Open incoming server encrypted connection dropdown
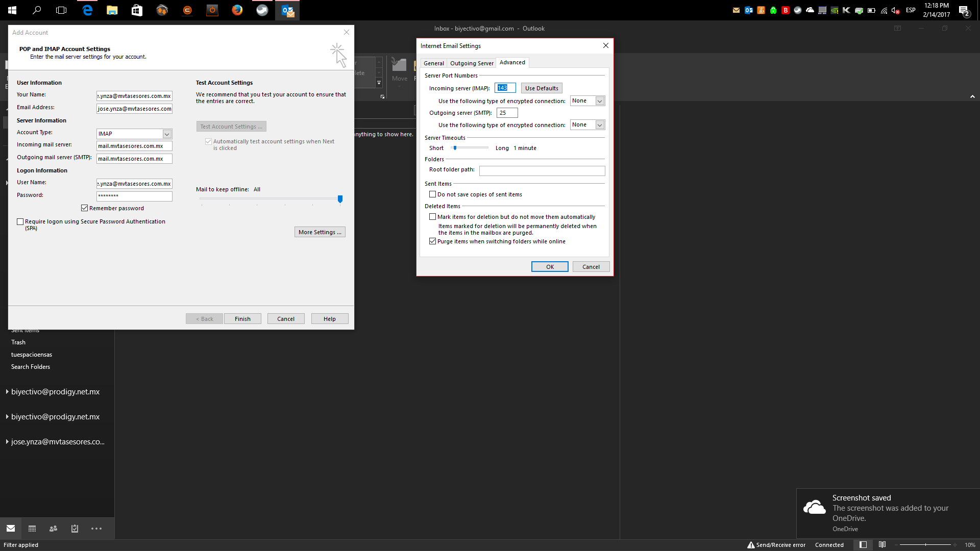980x551 pixels. click(600, 101)
